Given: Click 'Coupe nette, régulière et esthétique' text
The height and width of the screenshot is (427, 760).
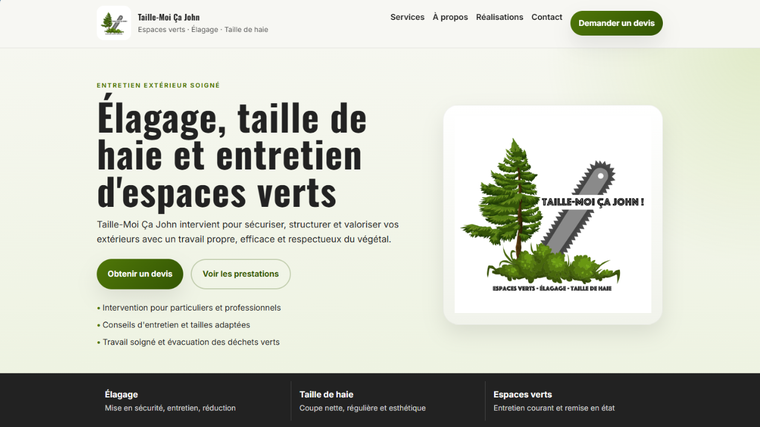Looking at the screenshot, I should tap(363, 408).
